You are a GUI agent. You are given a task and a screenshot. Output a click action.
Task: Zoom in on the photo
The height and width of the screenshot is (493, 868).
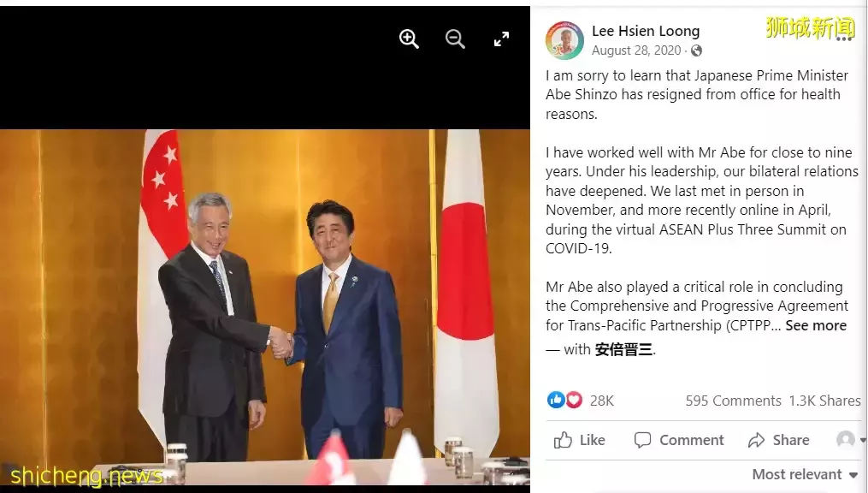pos(409,39)
